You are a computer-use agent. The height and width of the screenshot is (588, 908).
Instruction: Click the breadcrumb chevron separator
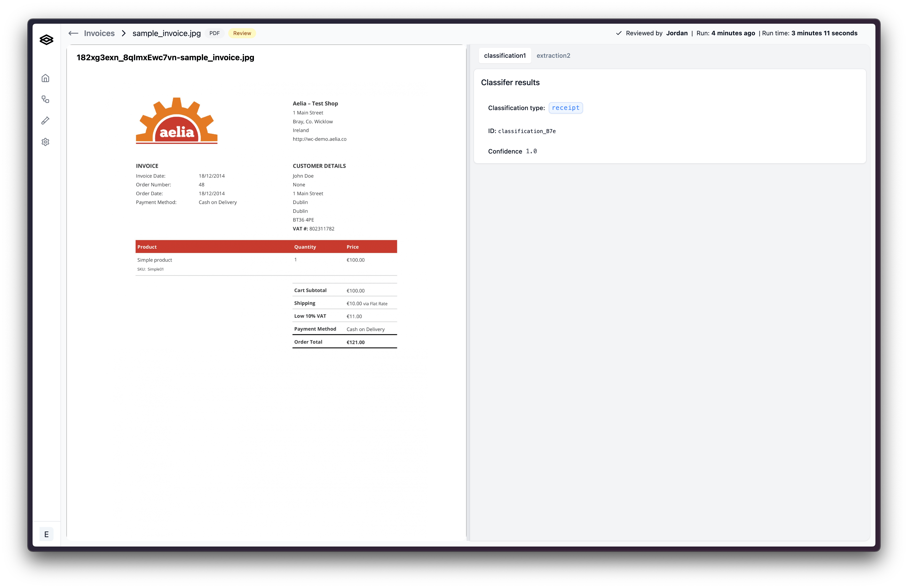[x=124, y=34]
